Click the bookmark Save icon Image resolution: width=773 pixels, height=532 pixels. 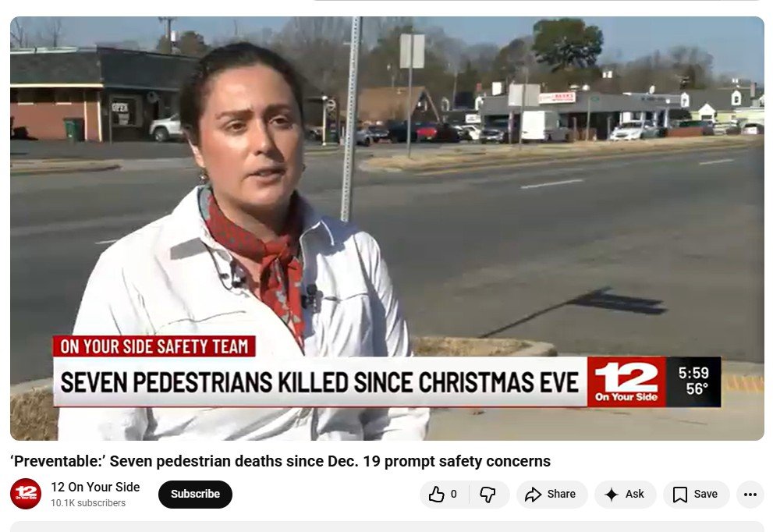point(680,494)
